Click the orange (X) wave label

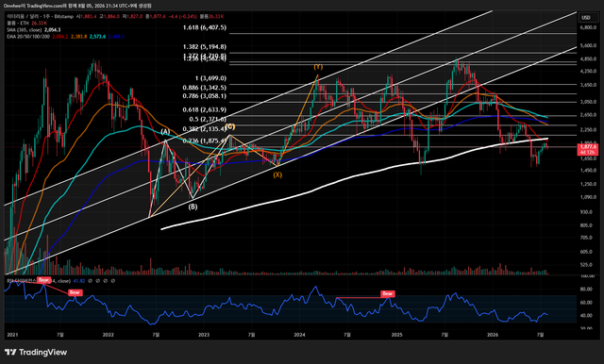(x=277, y=174)
